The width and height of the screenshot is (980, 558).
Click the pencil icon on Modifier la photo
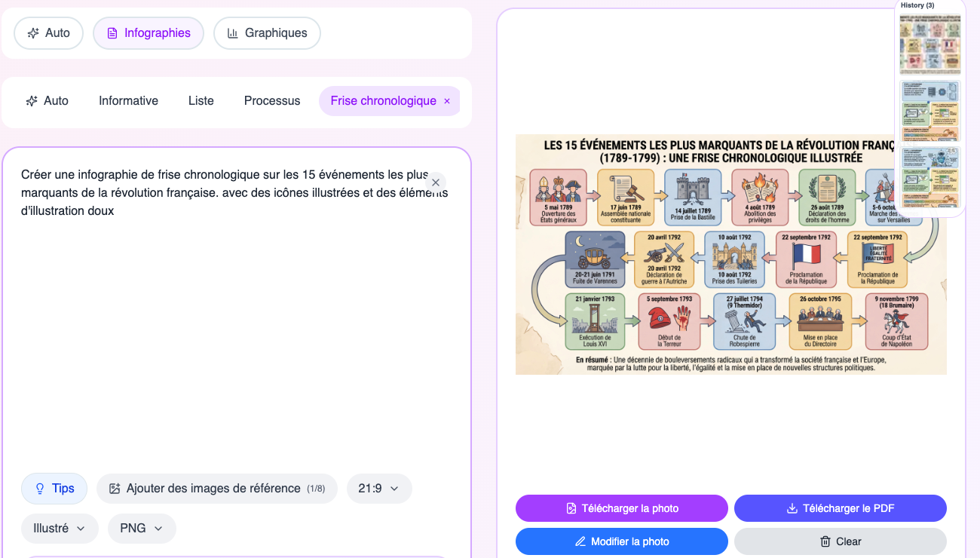(580, 541)
